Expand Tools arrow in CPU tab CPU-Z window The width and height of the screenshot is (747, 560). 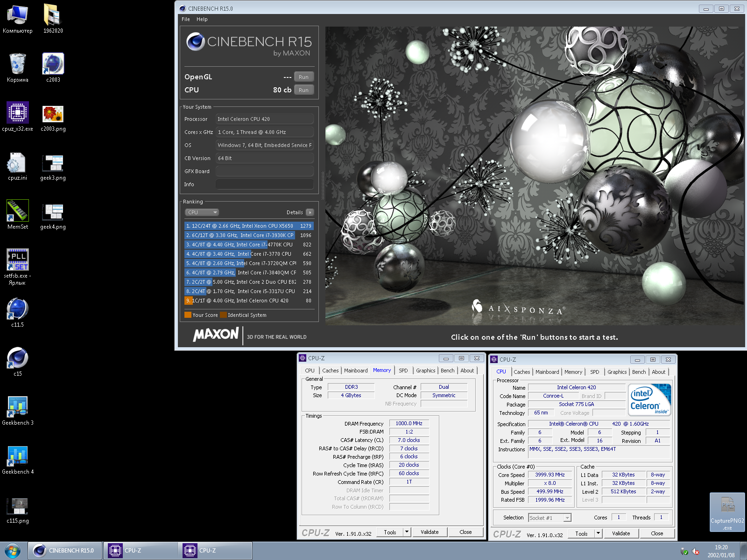pos(598,533)
